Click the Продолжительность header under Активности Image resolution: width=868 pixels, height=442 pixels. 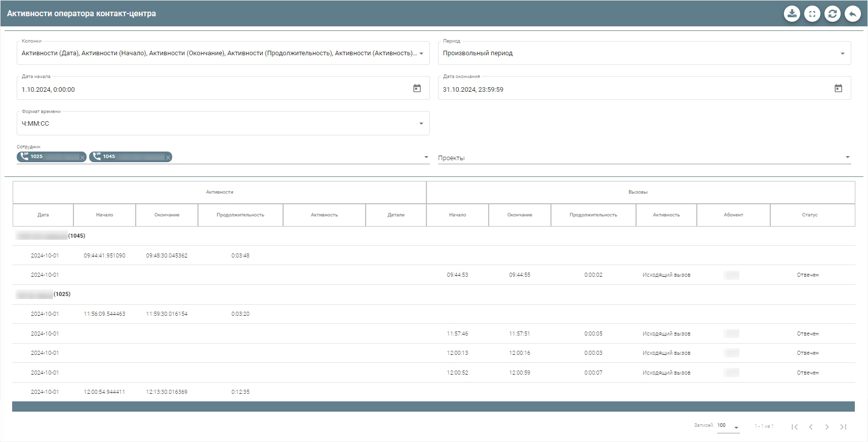coord(240,215)
